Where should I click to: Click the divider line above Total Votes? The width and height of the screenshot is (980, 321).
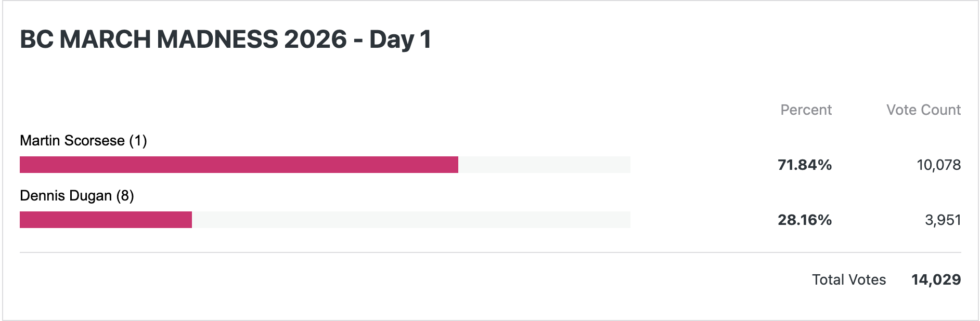(x=490, y=253)
